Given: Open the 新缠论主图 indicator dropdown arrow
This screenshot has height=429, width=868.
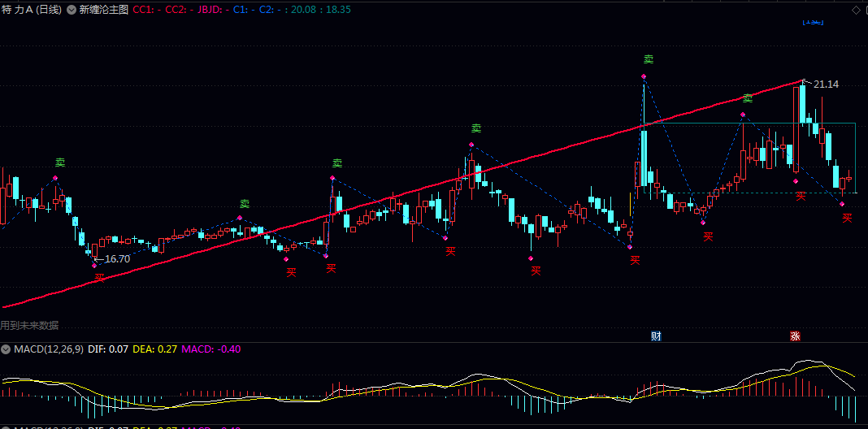Looking at the screenshot, I should [x=72, y=10].
